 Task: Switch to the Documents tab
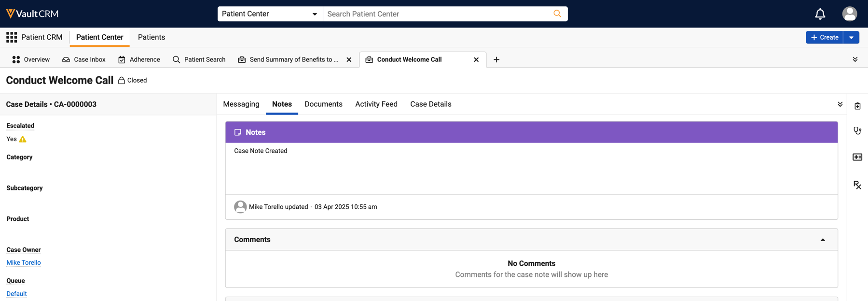(323, 104)
